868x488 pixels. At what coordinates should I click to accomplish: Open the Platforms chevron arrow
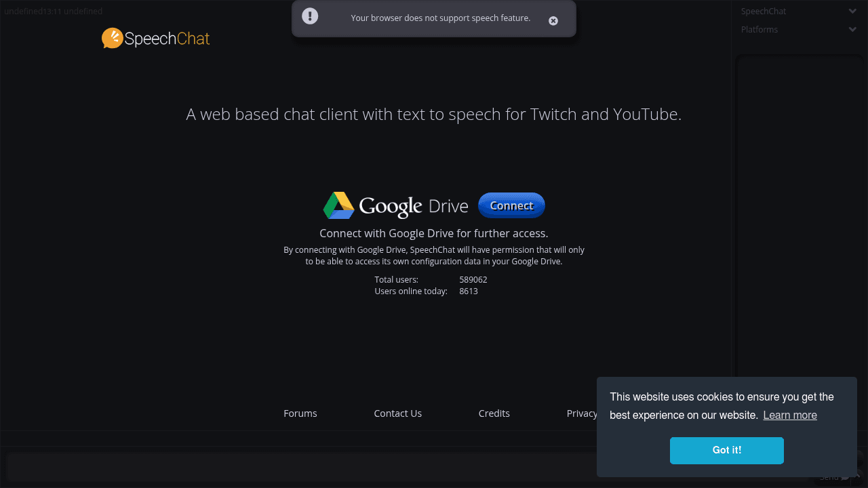pyautogui.click(x=852, y=29)
